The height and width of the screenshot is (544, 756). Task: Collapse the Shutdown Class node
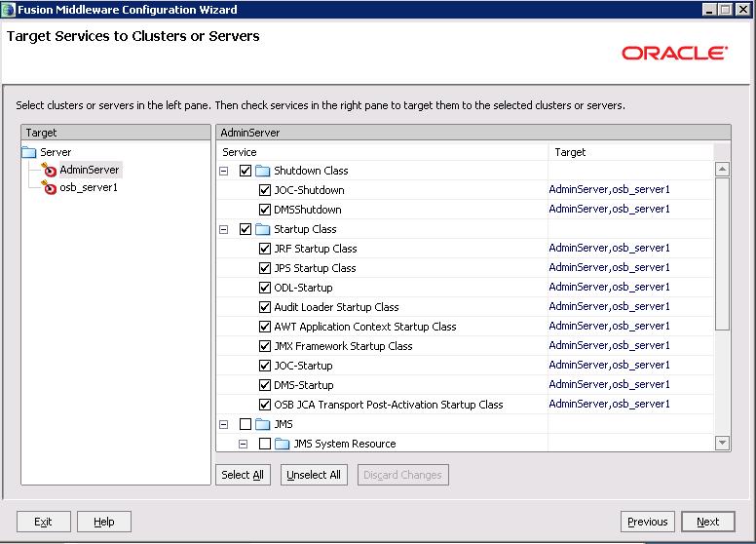224,171
